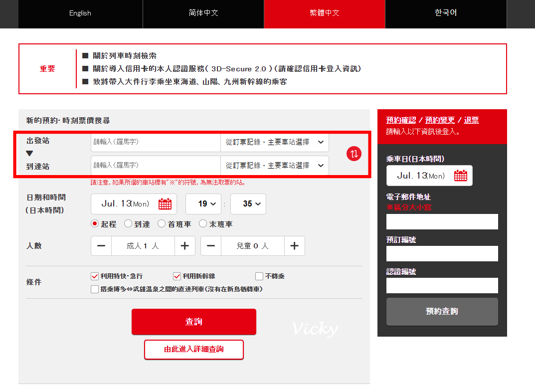
Task: Increase adult passenger count with plus
Action: tap(185, 246)
